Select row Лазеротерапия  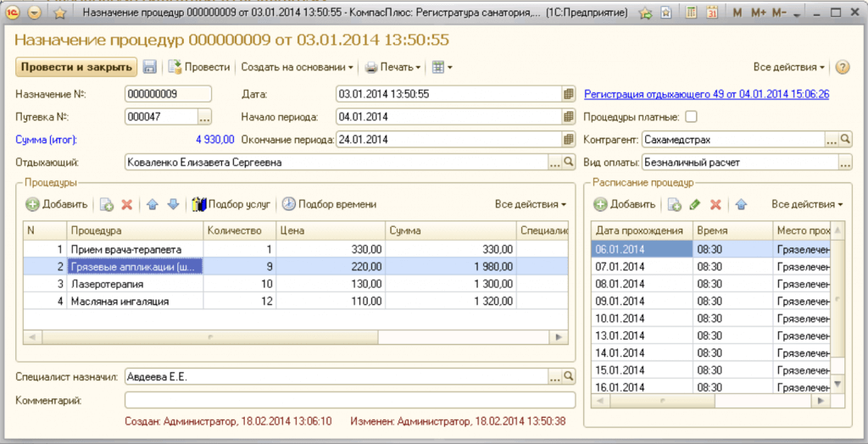(296, 284)
